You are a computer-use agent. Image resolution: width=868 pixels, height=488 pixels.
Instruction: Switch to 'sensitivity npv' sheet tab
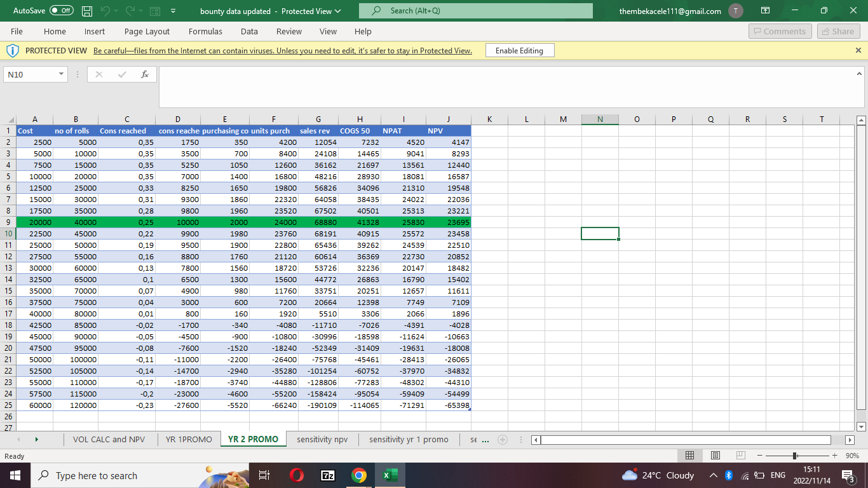322,439
